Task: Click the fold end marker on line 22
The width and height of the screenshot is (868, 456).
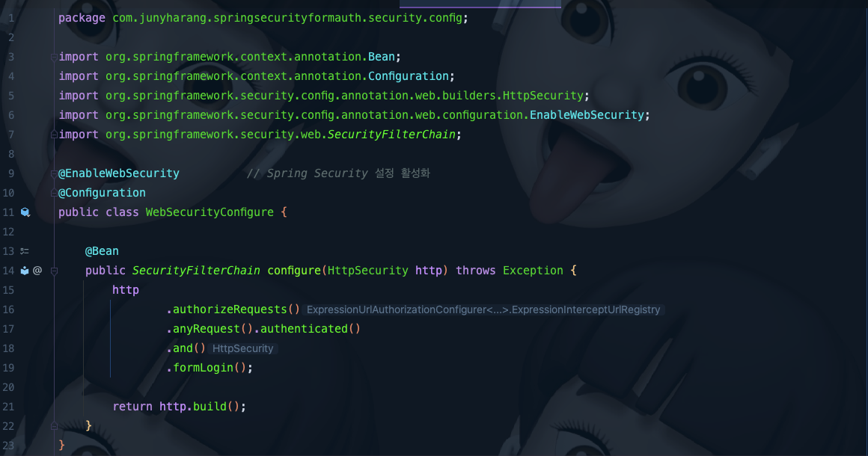Action: tap(54, 426)
